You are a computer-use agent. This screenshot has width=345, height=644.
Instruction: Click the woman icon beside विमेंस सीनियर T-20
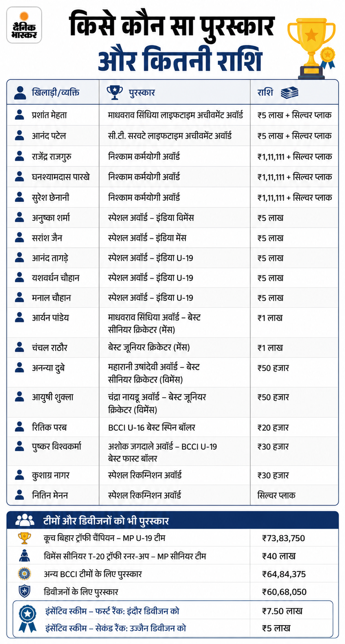24,556
